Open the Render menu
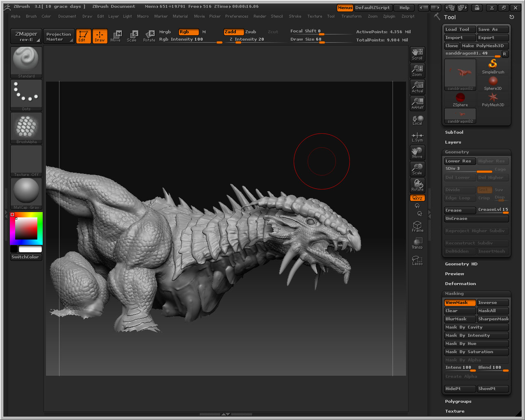Screen dimensions: 525x420 pyautogui.click(x=260, y=16)
